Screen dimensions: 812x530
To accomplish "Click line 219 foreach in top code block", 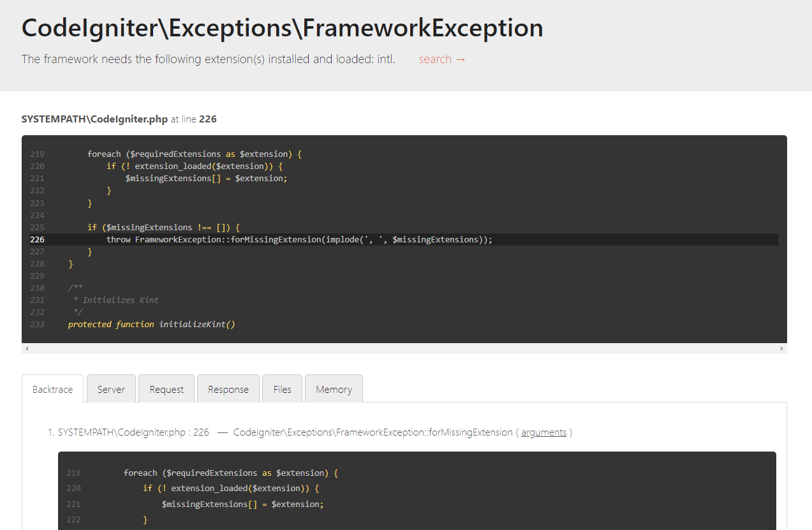I will 195,154.
